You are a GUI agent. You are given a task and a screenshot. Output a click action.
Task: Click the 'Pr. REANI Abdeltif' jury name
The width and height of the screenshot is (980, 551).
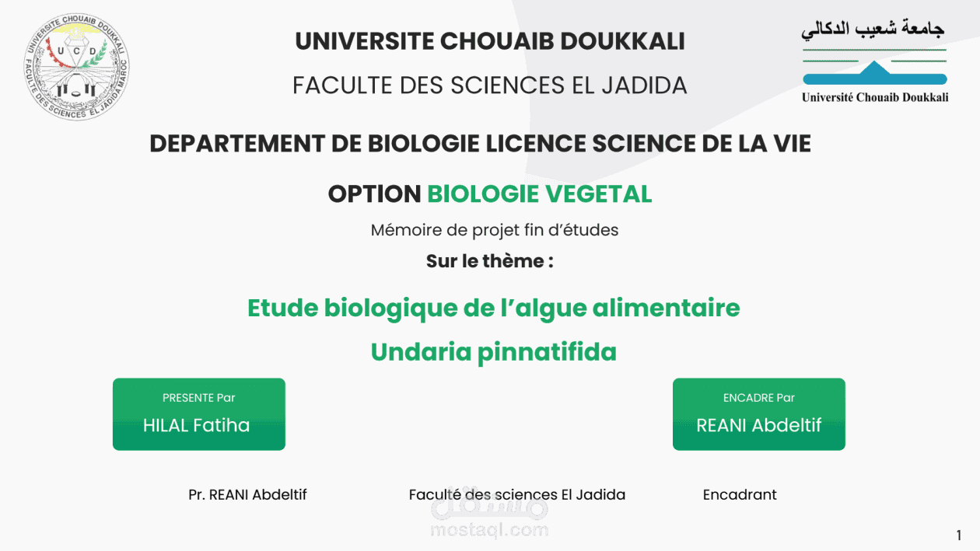tap(247, 495)
